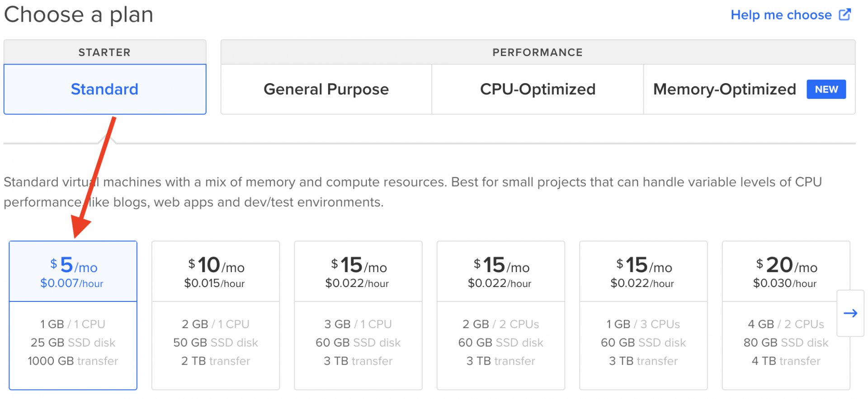Select the Standard plan tab

[104, 89]
